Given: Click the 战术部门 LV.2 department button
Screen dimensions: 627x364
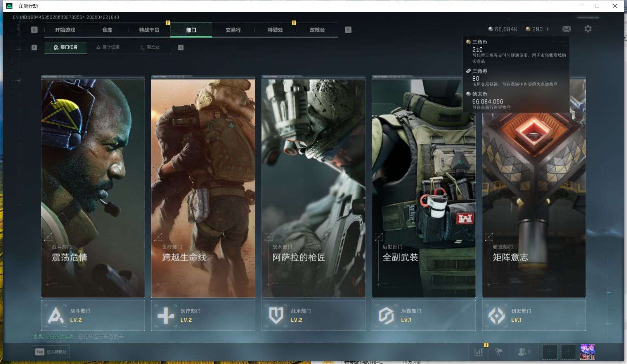Looking at the screenshot, I should pyautogui.click(x=313, y=316).
